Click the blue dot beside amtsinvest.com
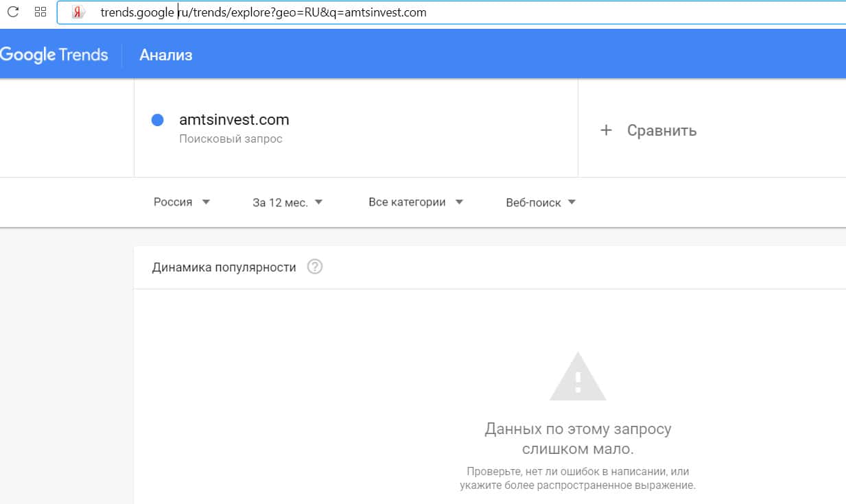This screenshot has width=846, height=504. tap(157, 120)
